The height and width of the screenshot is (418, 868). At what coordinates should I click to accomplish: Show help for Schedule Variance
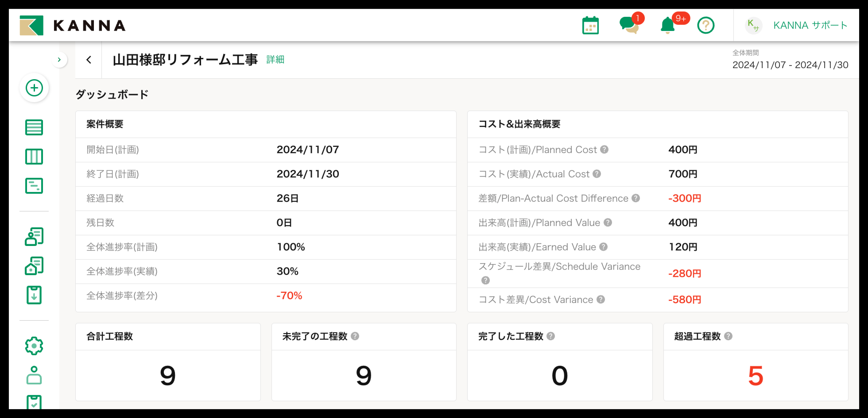pos(485,280)
